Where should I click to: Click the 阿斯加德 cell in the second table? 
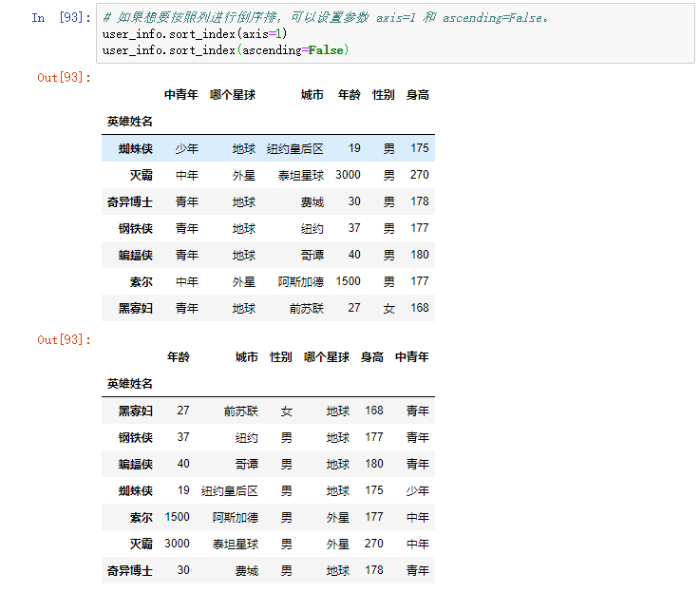(236, 517)
